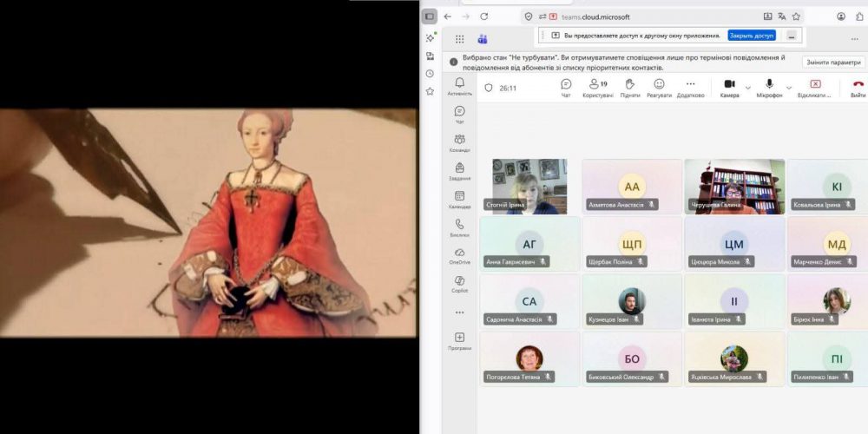Select Садонича Анастасія participant tile
The width and height of the screenshot is (868, 434).
[x=529, y=302]
